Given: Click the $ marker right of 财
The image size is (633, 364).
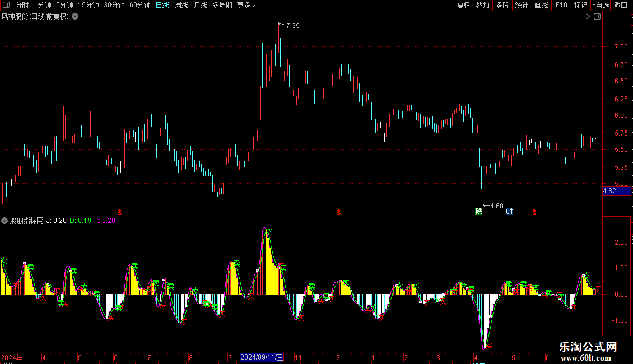Looking at the screenshot, I should coord(534,212).
